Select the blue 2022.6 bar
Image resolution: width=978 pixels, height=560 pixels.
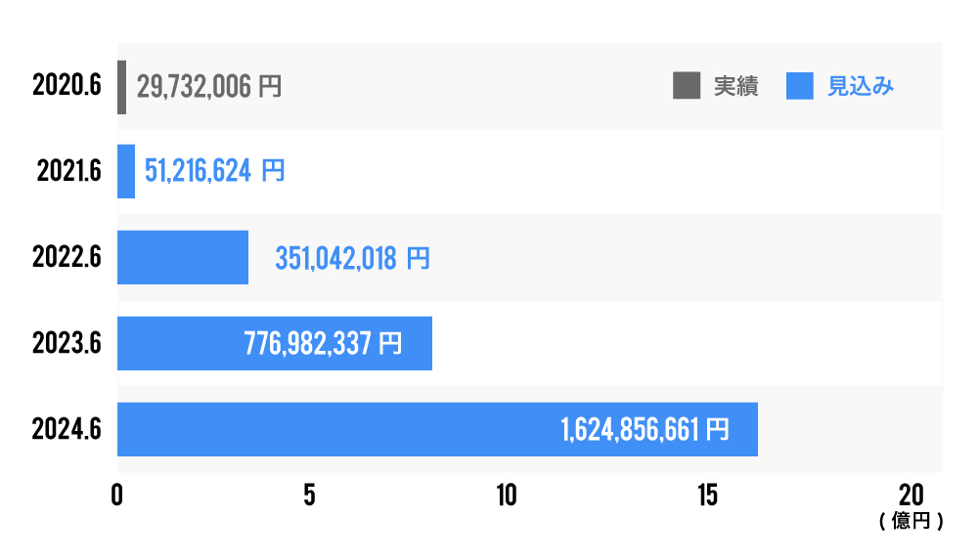(x=183, y=258)
